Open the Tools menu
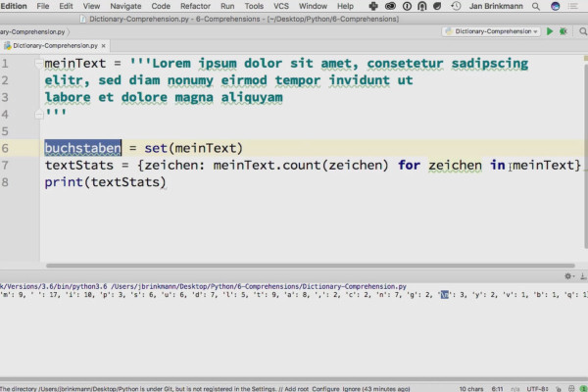Image resolution: width=588 pixels, height=392 pixels. (254, 6)
